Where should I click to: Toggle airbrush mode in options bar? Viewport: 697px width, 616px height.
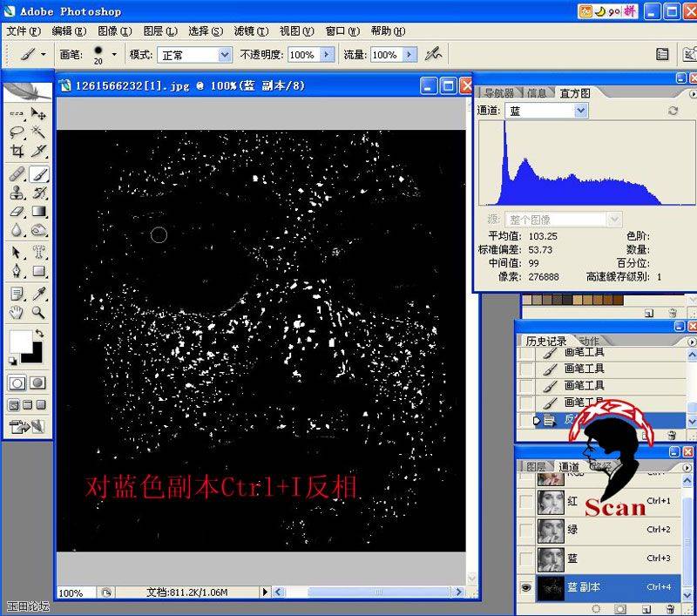[x=433, y=54]
